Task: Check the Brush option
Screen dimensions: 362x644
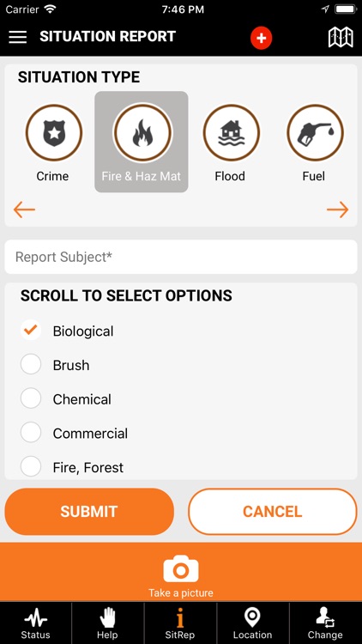Action: click(31, 364)
